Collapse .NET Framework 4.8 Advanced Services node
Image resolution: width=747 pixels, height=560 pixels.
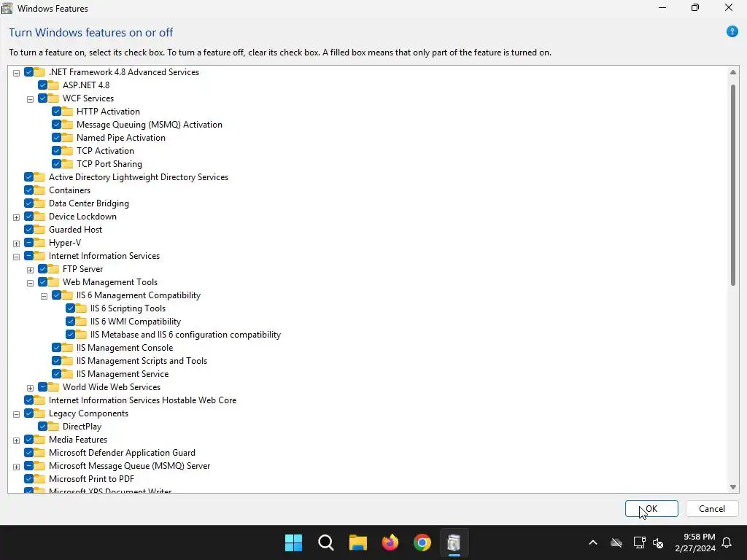16,73
